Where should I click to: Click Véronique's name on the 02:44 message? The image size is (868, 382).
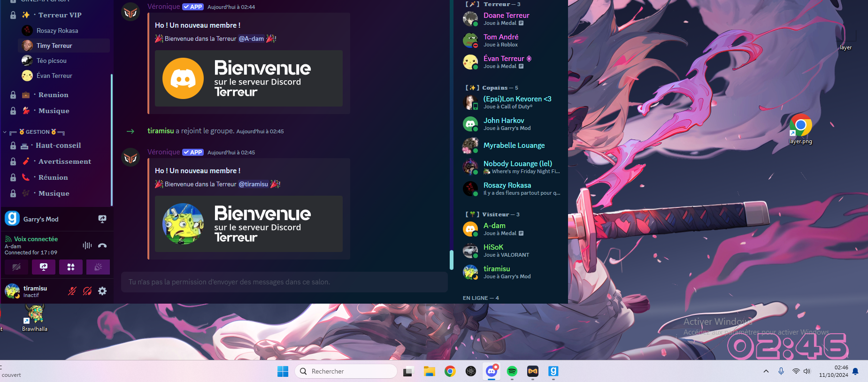click(x=163, y=7)
